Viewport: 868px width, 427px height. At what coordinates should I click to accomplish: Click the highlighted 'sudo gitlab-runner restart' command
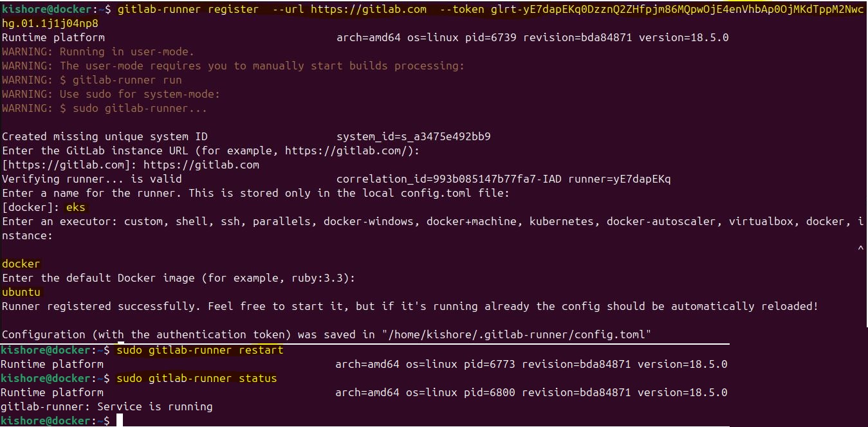199,350
